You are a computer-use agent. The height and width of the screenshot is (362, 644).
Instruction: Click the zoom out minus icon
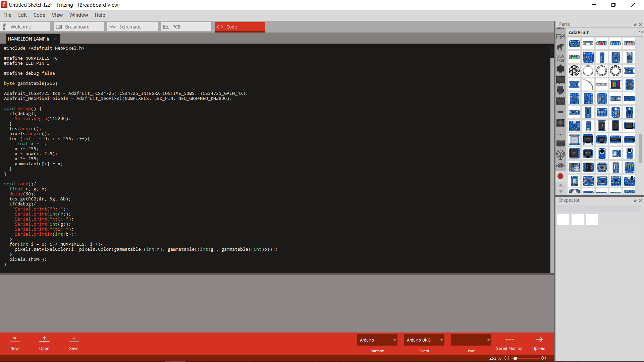point(507,358)
